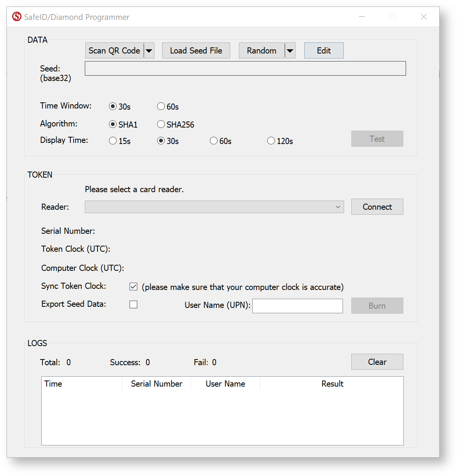Image resolution: width=458 pixels, height=476 pixels.
Task: Open the Scan QR Code dropdown arrow
Action: 149,50
